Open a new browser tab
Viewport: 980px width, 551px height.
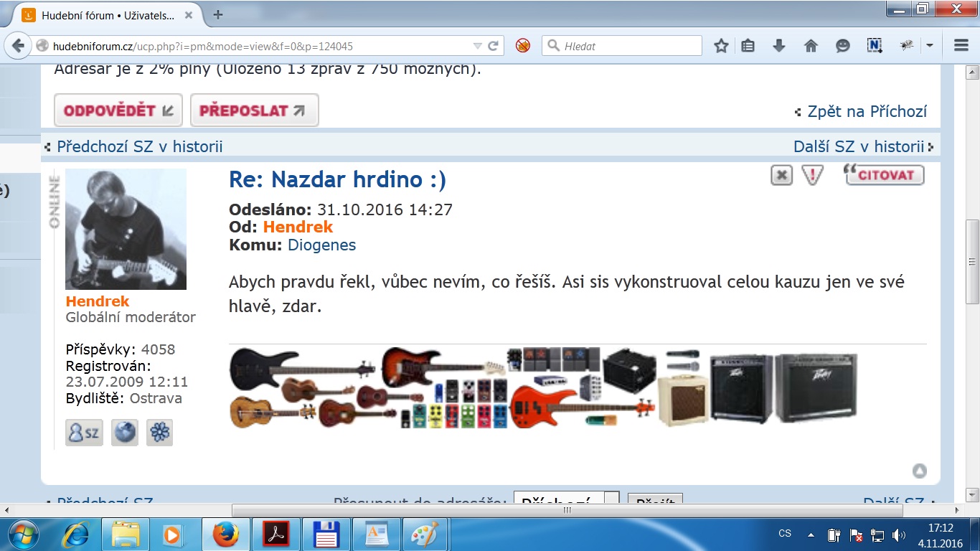[218, 14]
